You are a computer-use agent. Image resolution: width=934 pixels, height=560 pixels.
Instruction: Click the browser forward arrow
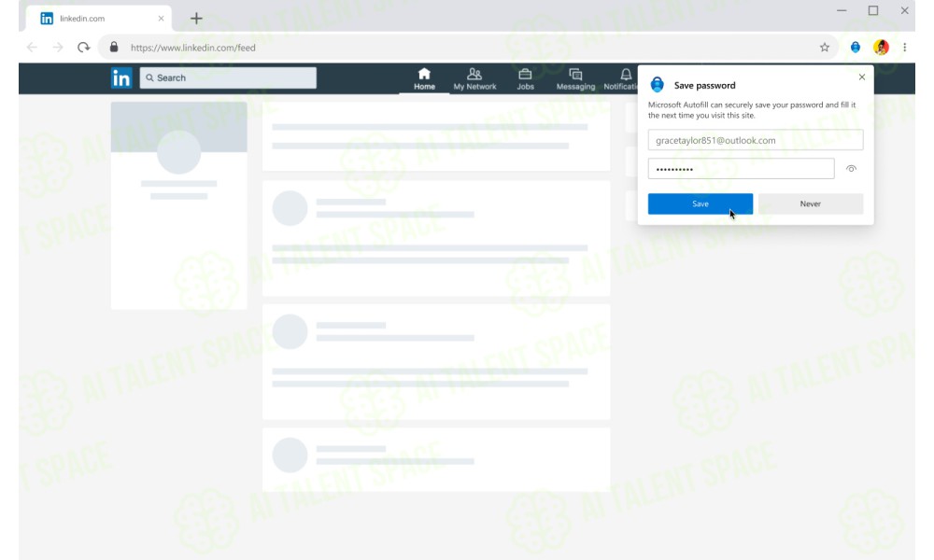[58, 48]
